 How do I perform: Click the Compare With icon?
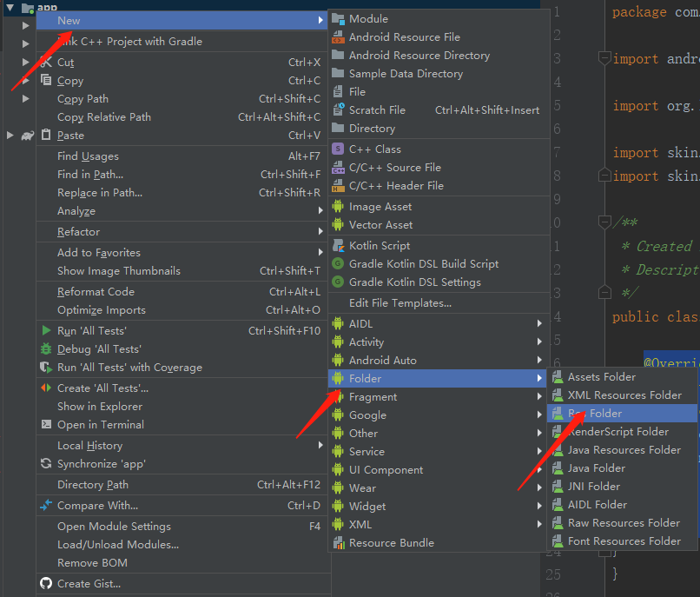(46, 505)
